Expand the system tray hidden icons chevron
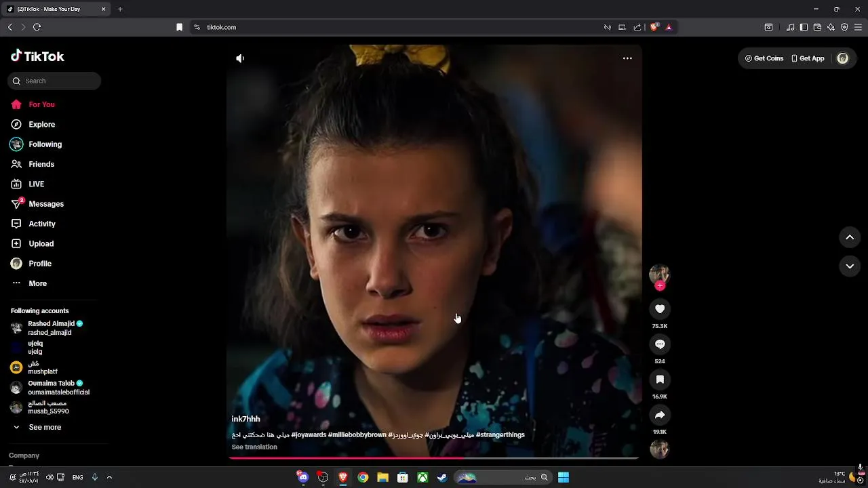 [x=109, y=477]
